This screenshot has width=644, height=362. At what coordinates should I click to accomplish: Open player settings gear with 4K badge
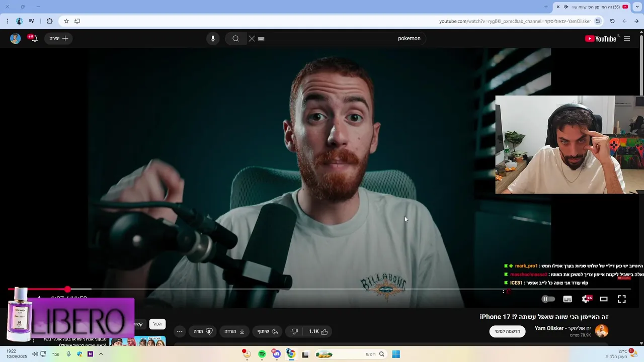[586, 299]
